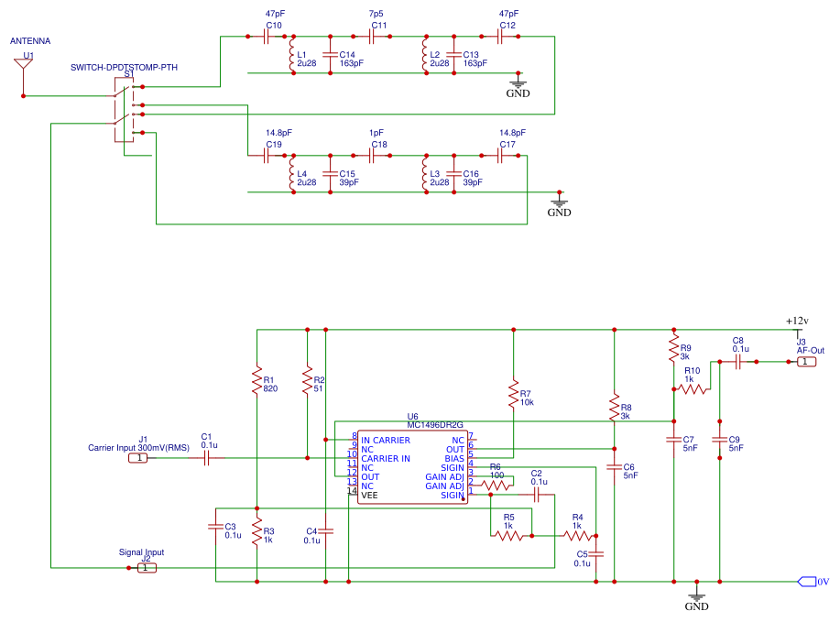
Task: Click capacitor C12 symbol
Action: pos(500,37)
